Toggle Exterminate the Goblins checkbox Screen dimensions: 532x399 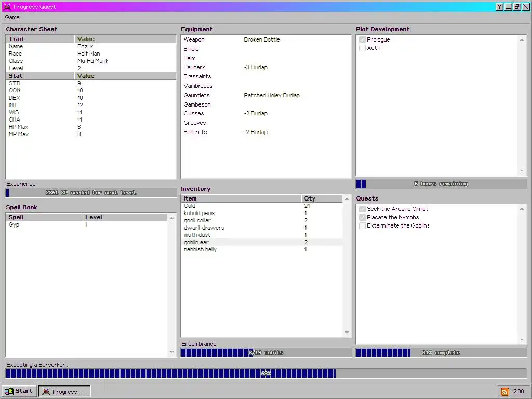[362, 226]
